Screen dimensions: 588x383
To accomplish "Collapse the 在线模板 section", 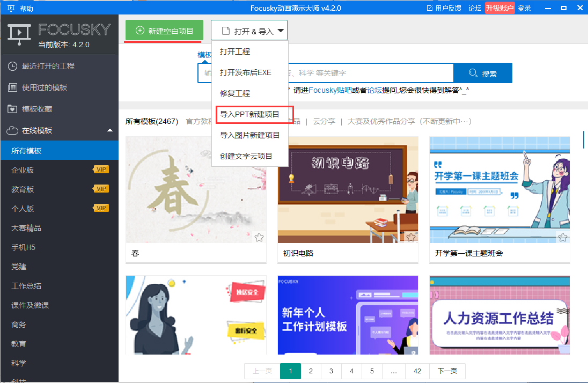I will [110, 130].
